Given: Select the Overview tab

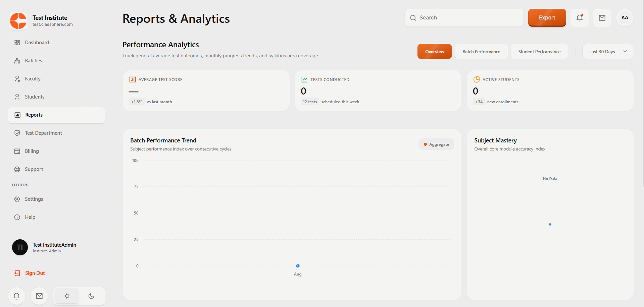Looking at the screenshot, I should (435, 52).
